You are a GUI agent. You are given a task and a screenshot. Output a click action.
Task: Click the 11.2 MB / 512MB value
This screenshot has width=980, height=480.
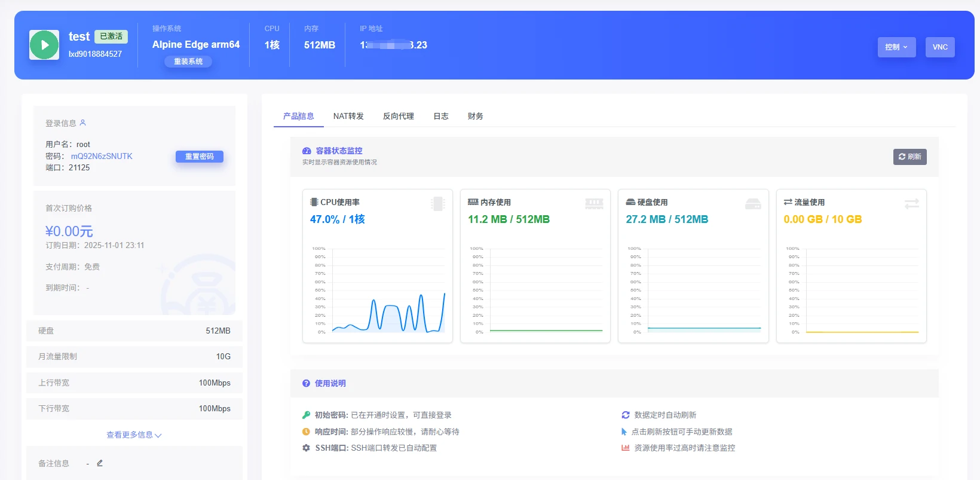tap(509, 219)
